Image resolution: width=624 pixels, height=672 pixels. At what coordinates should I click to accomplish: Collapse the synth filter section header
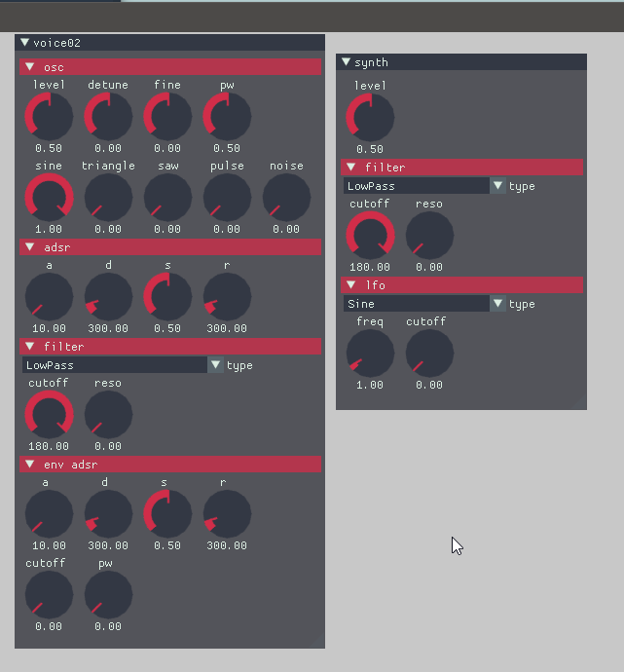[x=461, y=168]
